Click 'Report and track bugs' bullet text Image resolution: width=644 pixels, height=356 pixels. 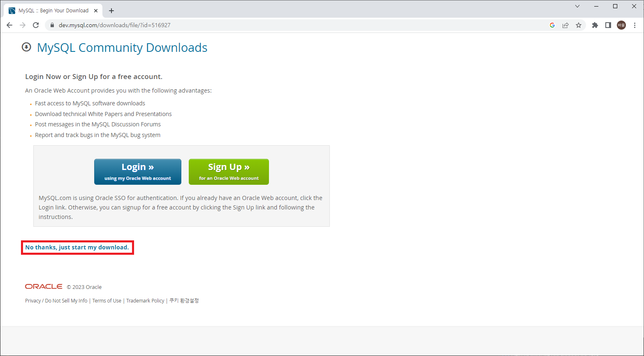tap(97, 135)
